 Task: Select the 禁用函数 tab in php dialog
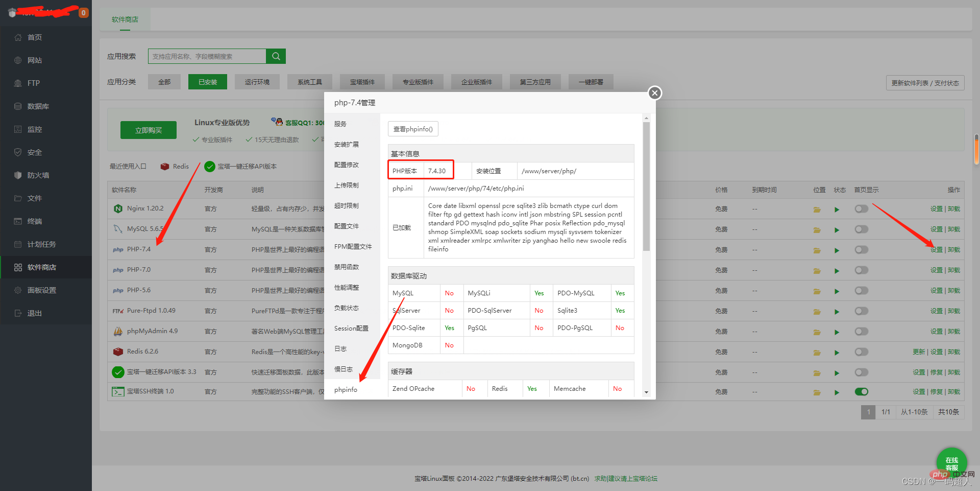pyautogui.click(x=352, y=267)
